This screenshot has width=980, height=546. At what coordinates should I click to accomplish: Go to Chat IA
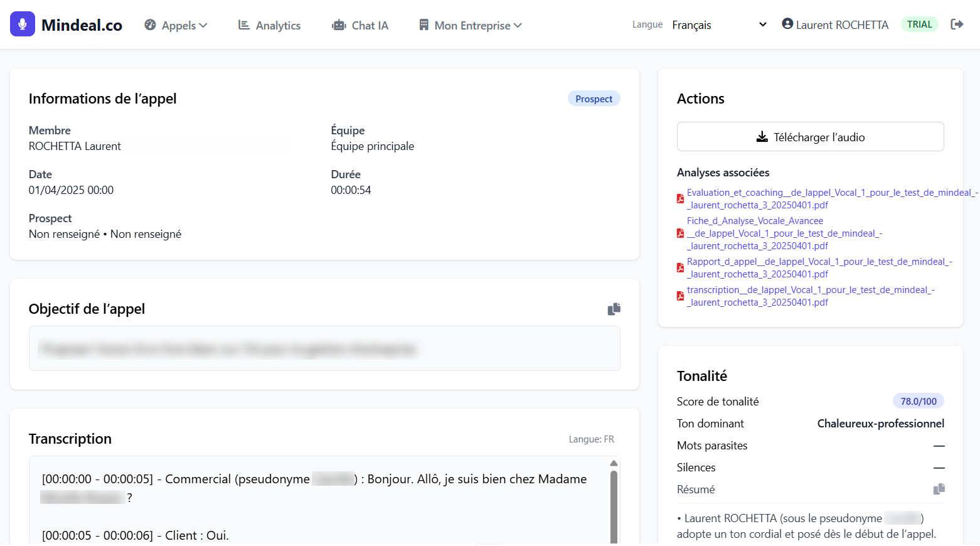pos(360,25)
